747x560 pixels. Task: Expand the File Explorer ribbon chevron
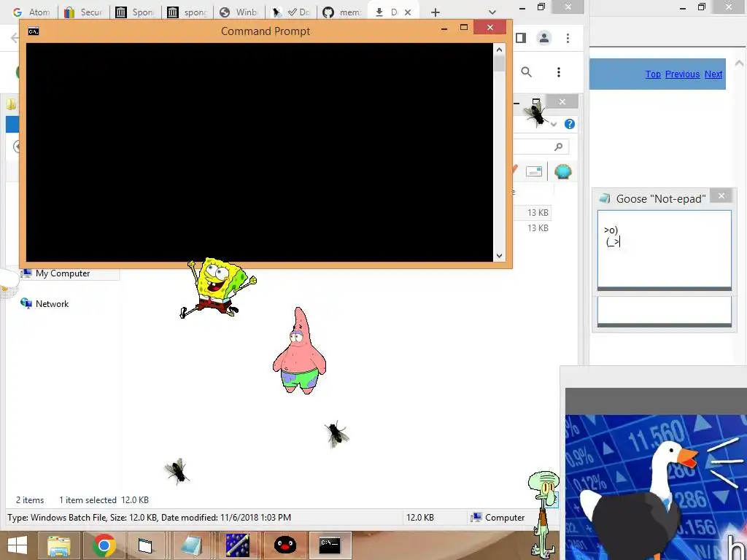point(554,124)
